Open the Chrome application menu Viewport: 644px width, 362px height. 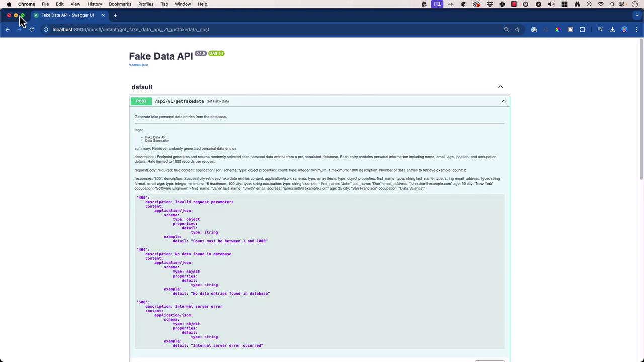pos(27,4)
